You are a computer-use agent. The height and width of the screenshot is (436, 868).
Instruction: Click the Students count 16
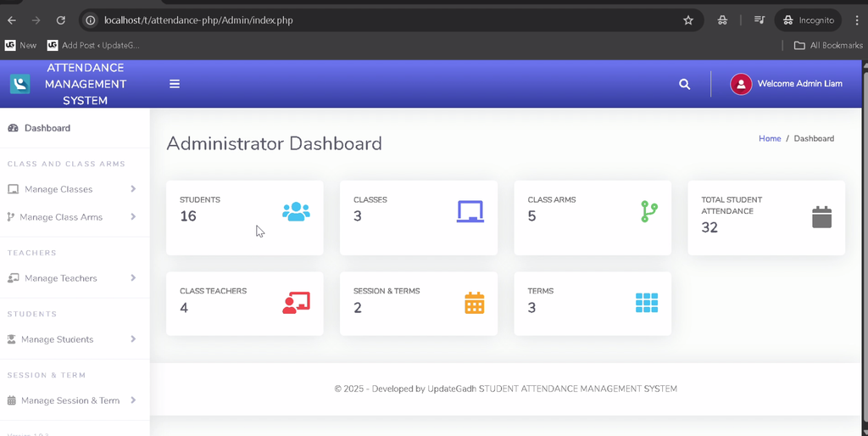point(188,216)
